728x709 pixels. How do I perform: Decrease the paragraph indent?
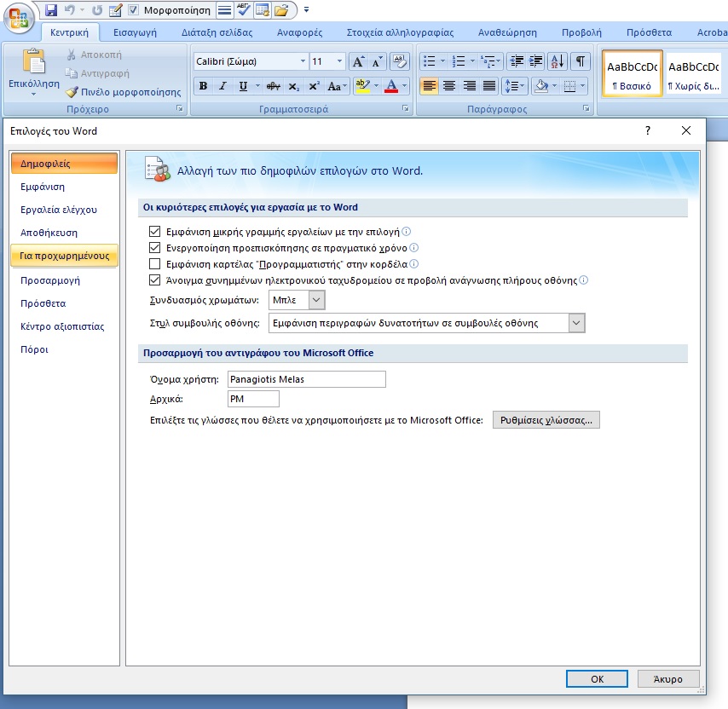pyautogui.click(x=517, y=61)
